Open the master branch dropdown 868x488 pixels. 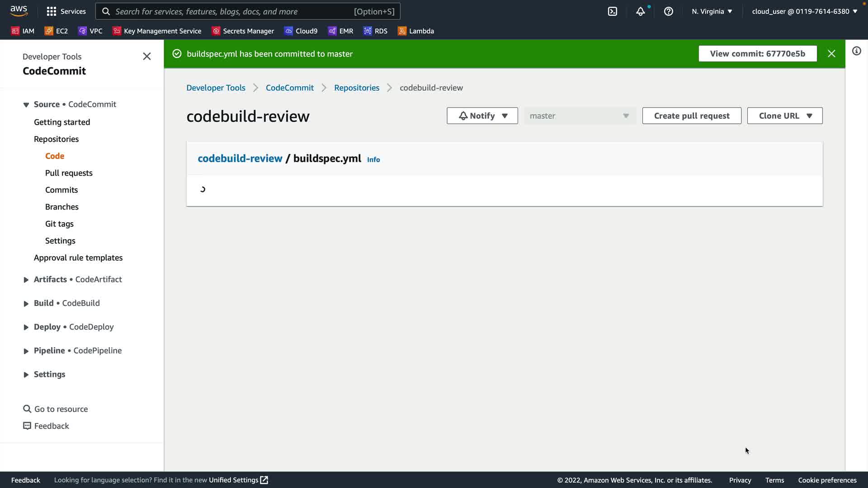pyautogui.click(x=580, y=116)
